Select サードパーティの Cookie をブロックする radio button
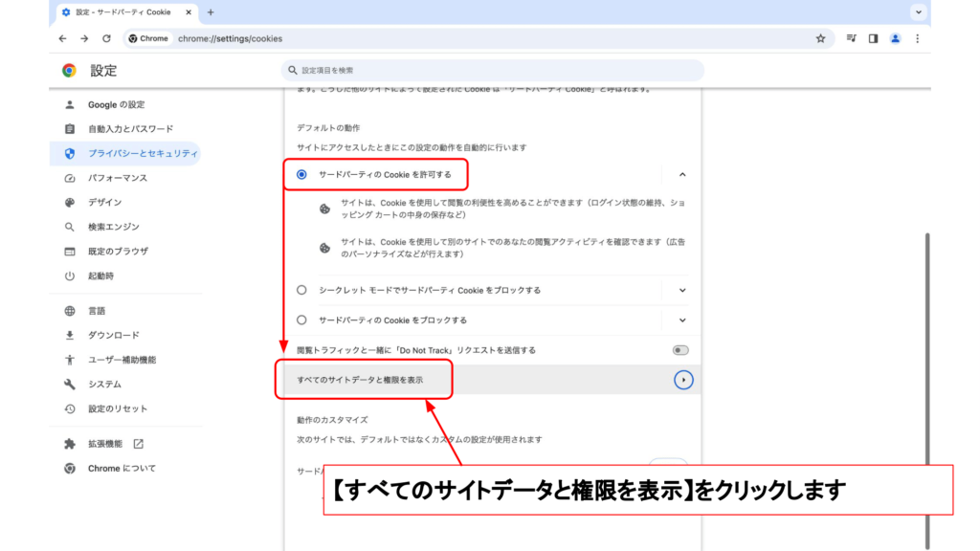980x551 pixels. pos(301,320)
